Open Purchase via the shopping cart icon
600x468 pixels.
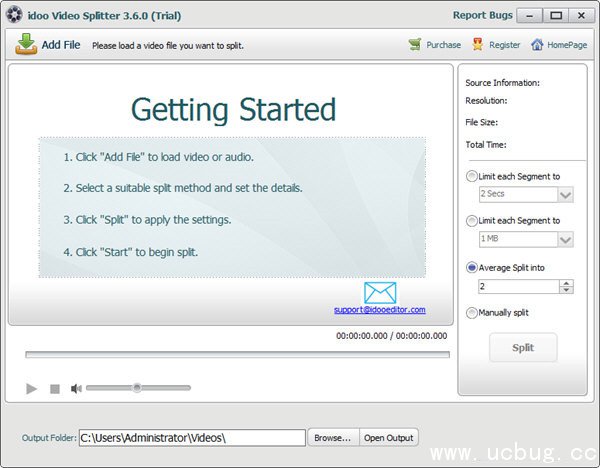pos(416,45)
